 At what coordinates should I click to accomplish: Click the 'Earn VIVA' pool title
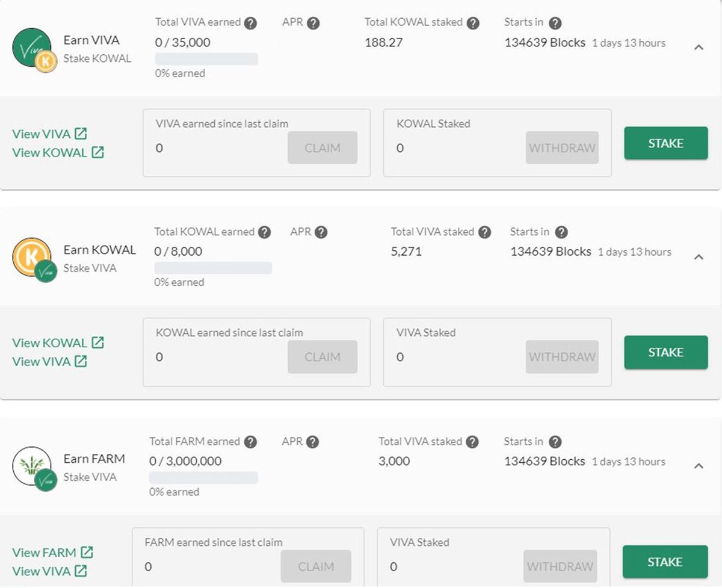91,40
